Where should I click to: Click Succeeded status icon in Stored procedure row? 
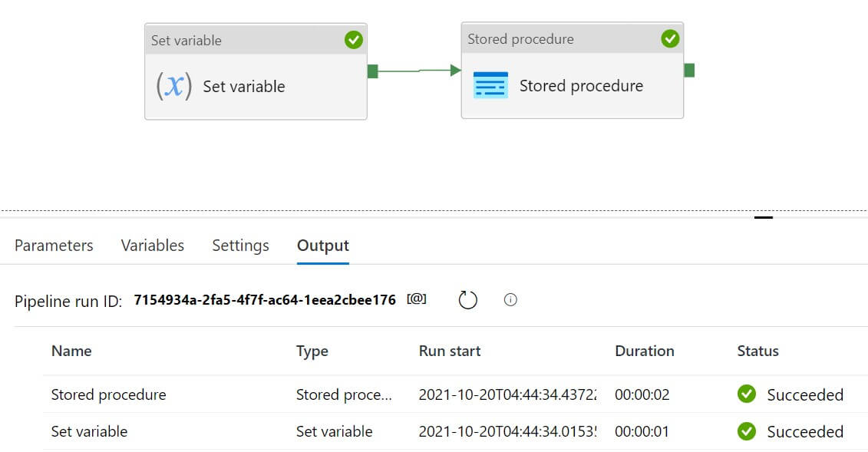[x=746, y=394]
